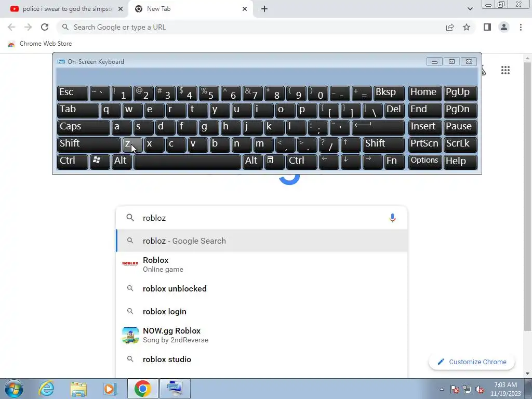The width and height of the screenshot is (532, 399).
Task: Click the Google search box containing robloz
Action: 261,218
